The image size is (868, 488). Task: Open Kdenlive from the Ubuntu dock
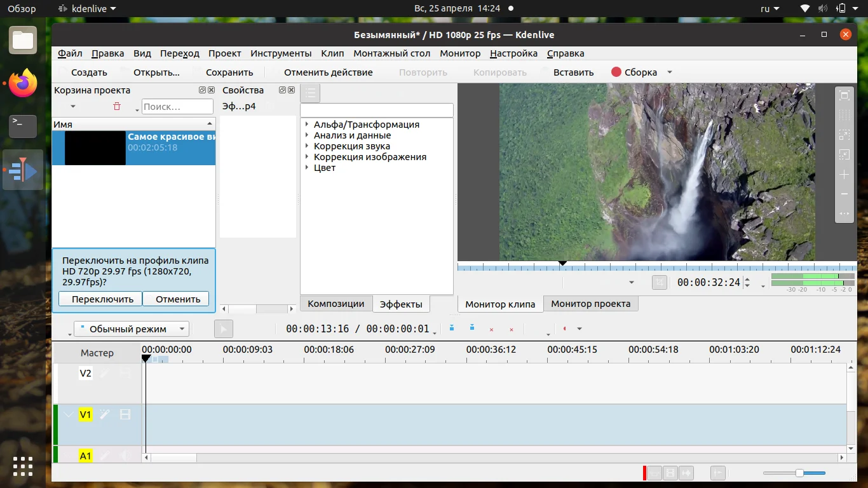click(x=23, y=170)
